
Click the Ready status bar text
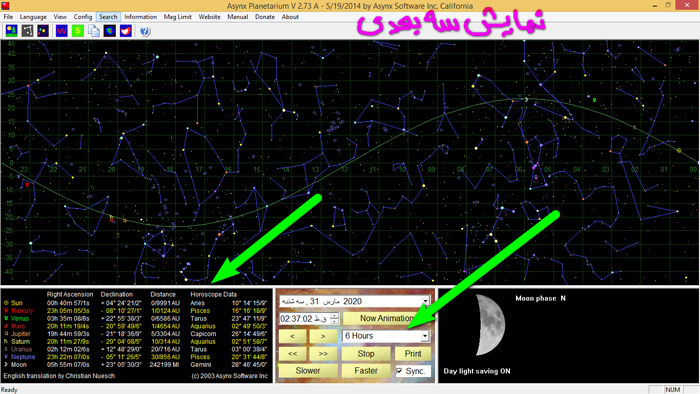click(9, 390)
